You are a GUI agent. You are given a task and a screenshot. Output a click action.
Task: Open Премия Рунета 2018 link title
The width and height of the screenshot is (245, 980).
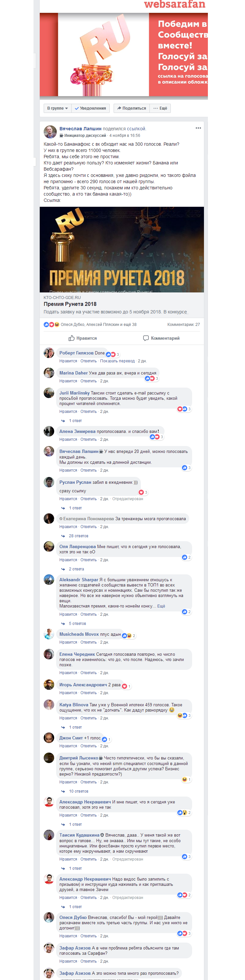click(70, 304)
